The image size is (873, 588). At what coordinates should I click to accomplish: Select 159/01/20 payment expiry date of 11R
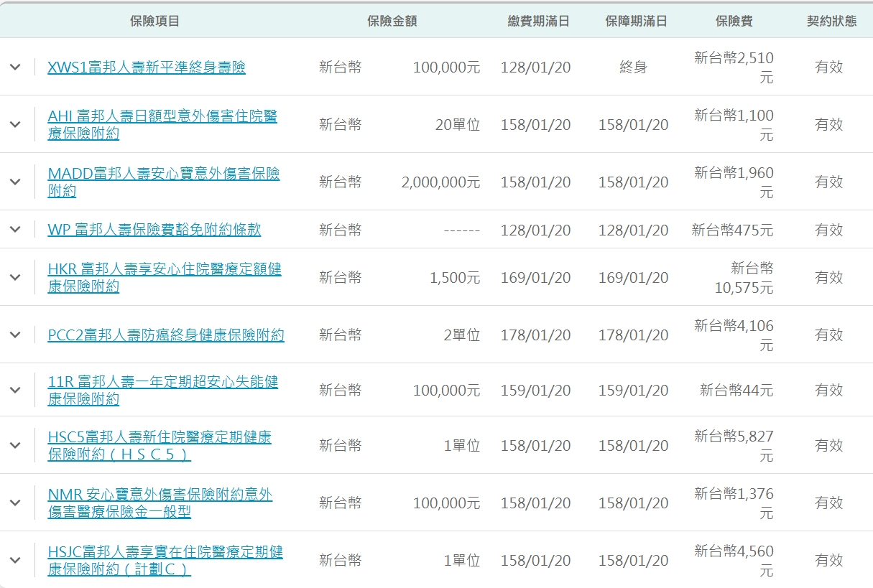click(536, 391)
